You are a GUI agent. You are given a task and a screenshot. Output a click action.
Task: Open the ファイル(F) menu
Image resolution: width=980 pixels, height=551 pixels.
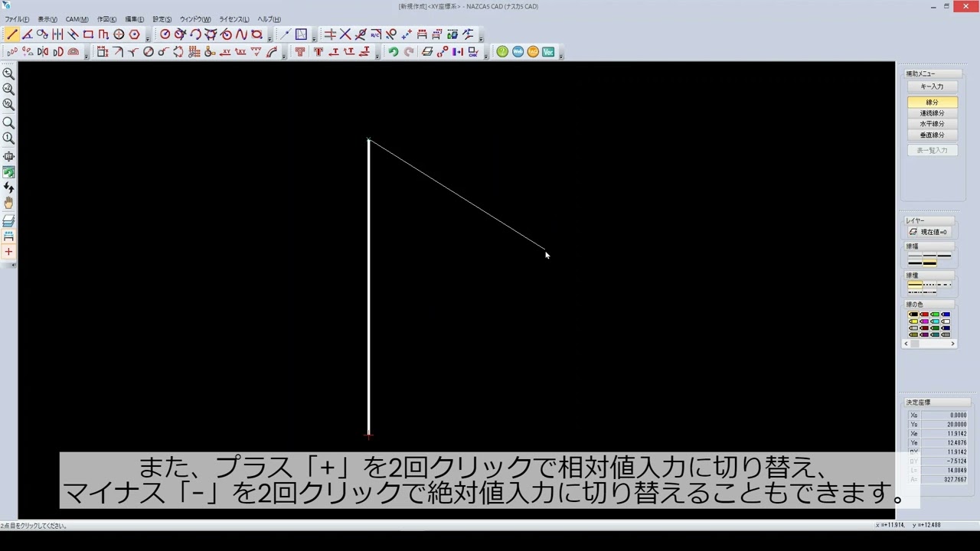[17, 19]
